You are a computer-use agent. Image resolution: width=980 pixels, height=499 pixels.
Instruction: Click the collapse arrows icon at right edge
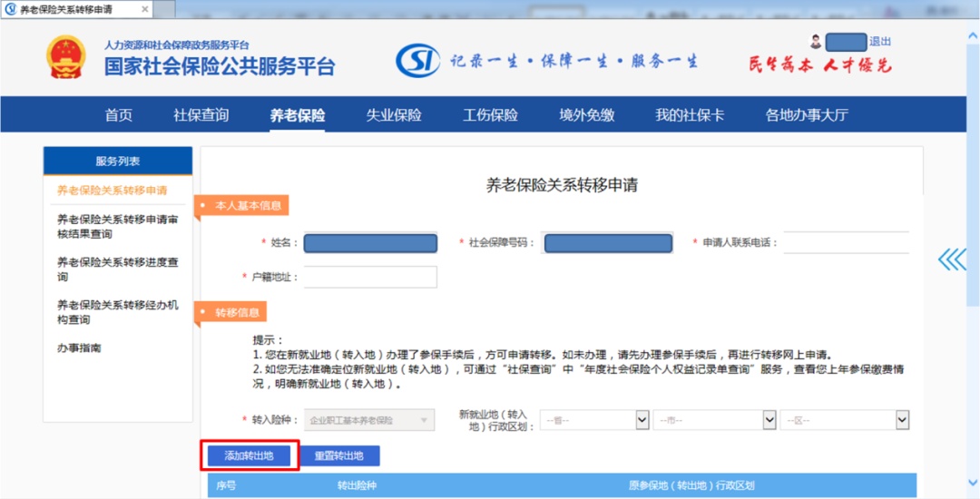tap(953, 259)
